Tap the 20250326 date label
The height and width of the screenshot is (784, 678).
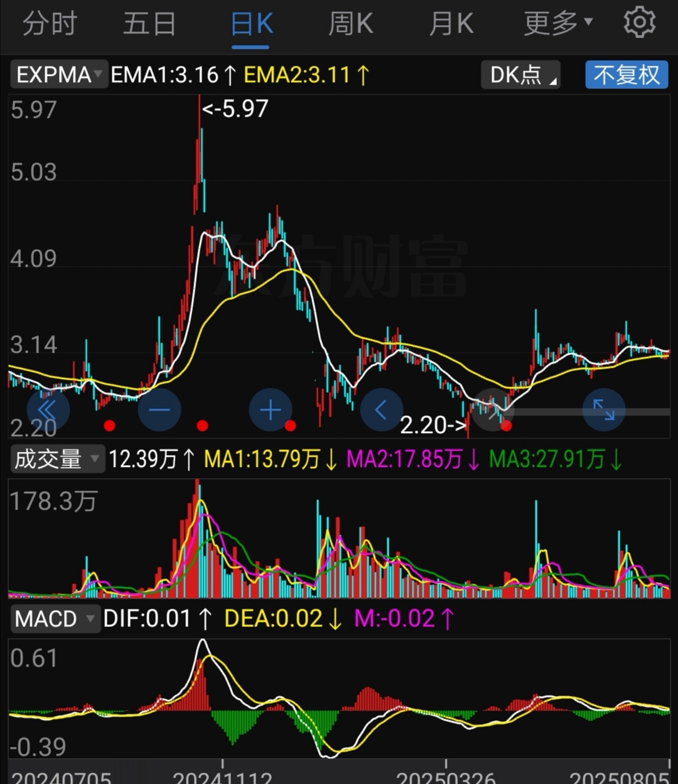pos(446,778)
